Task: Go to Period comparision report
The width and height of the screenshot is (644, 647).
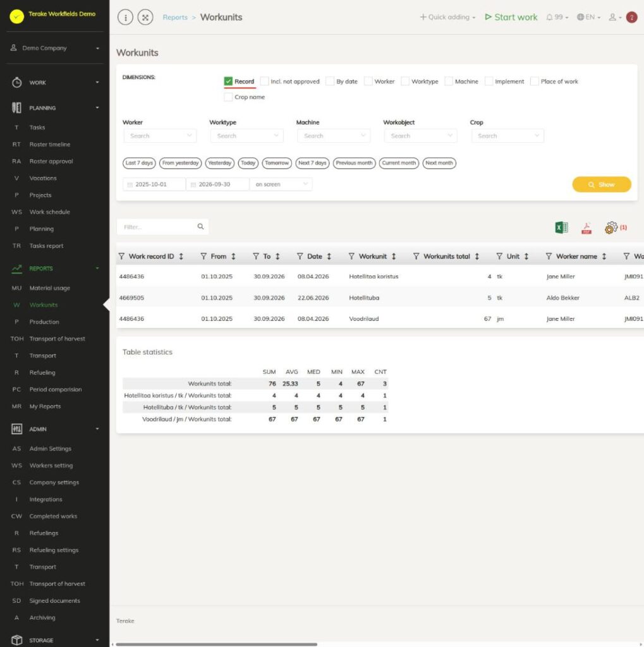Action: pyautogui.click(x=56, y=389)
